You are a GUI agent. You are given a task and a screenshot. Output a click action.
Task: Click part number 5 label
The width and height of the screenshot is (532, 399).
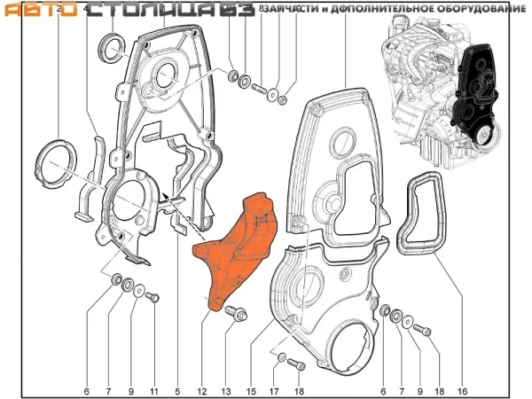(x=177, y=391)
